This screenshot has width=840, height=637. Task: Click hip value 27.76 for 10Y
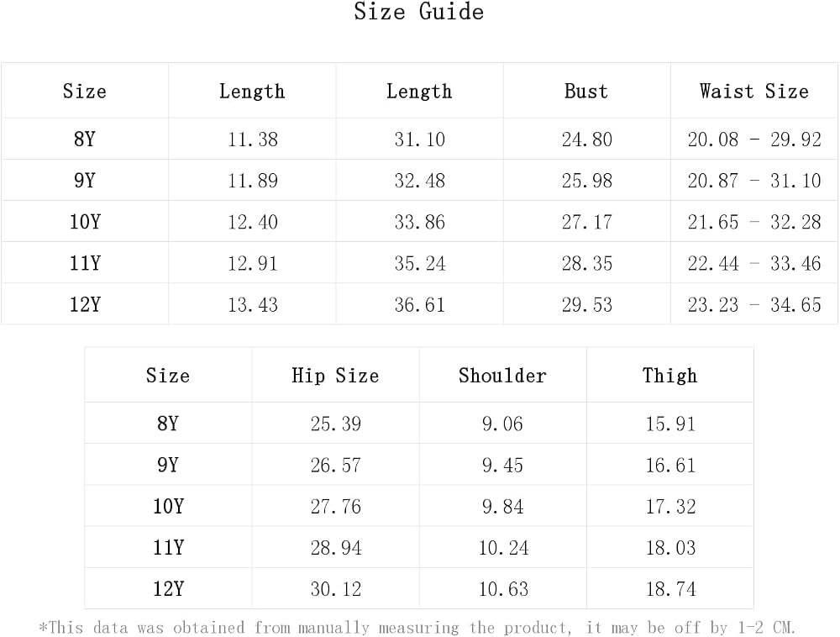[336, 507]
